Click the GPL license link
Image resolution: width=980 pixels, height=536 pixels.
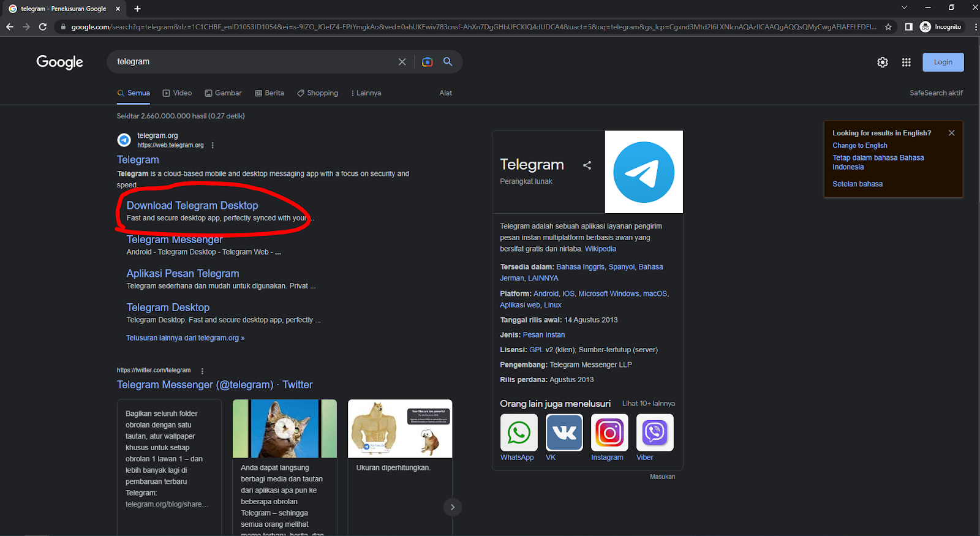(x=537, y=350)
